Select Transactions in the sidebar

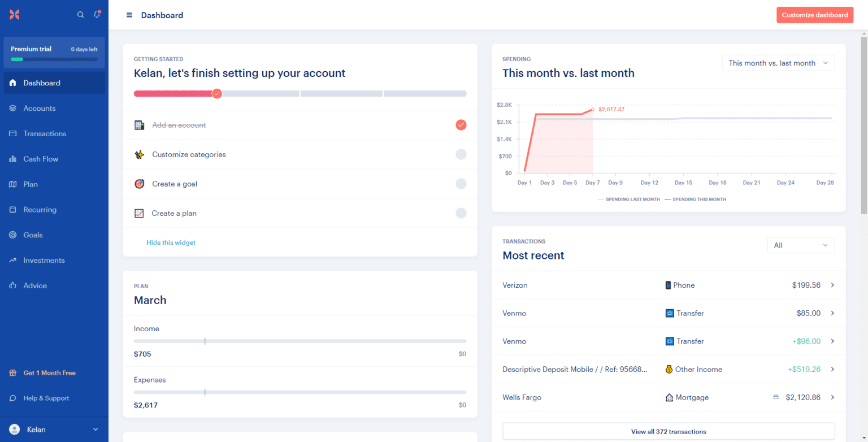coord(45,133)
